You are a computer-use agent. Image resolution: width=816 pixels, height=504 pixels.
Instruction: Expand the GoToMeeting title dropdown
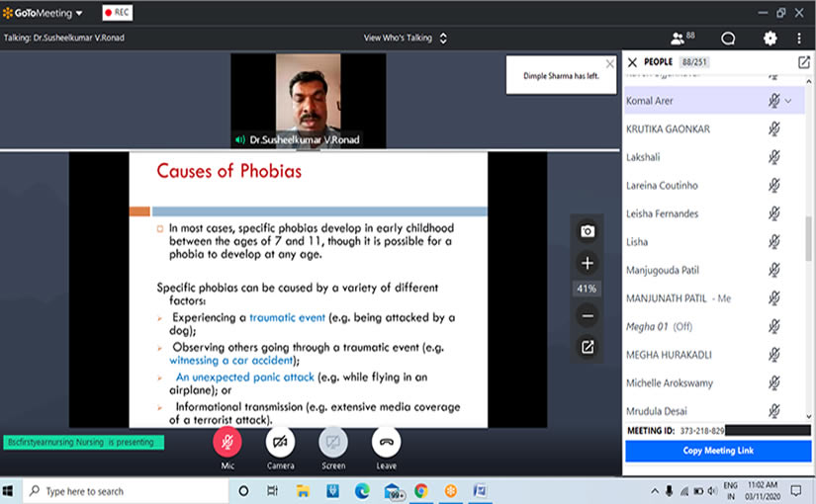[79, 13]
